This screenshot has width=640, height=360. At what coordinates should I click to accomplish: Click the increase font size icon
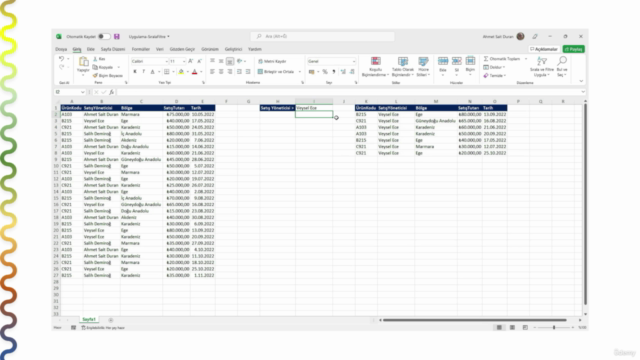191,61
